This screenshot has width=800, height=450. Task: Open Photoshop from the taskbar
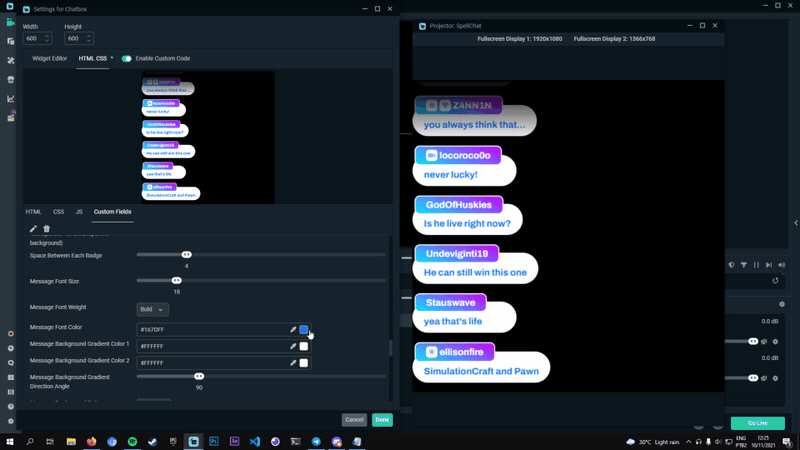tap(214, 442)
